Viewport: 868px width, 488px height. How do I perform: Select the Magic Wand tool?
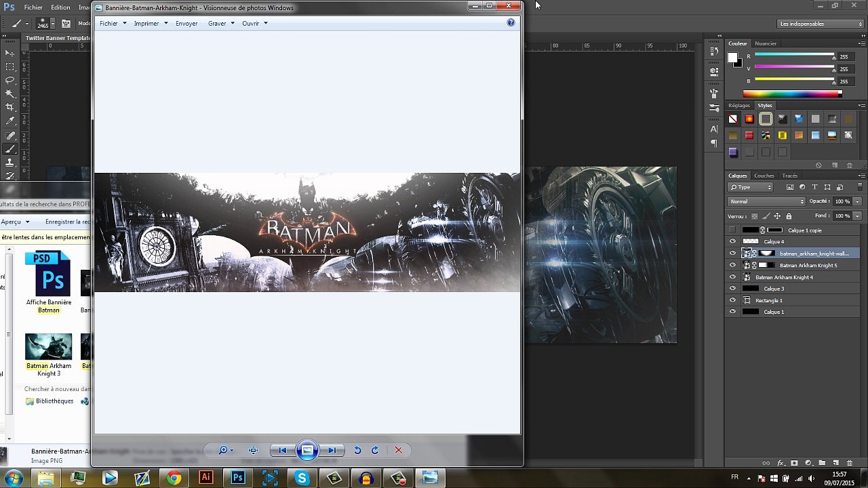tap(9, 94)
